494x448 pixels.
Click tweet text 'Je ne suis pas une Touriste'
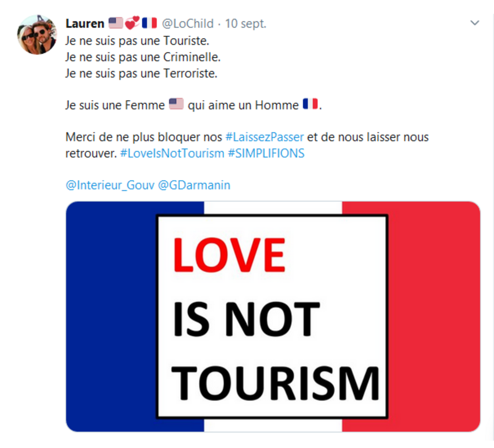point(137,41)
